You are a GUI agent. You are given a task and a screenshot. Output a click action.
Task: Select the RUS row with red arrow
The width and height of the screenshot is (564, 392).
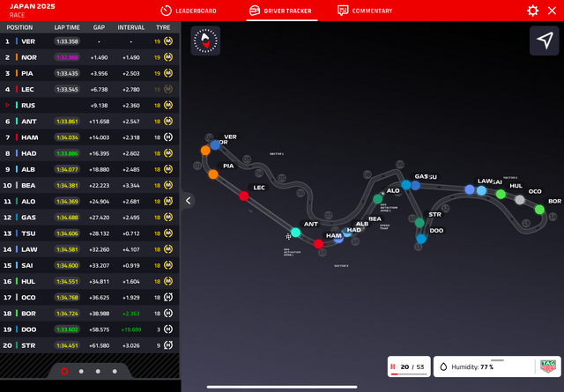[90, 106]
